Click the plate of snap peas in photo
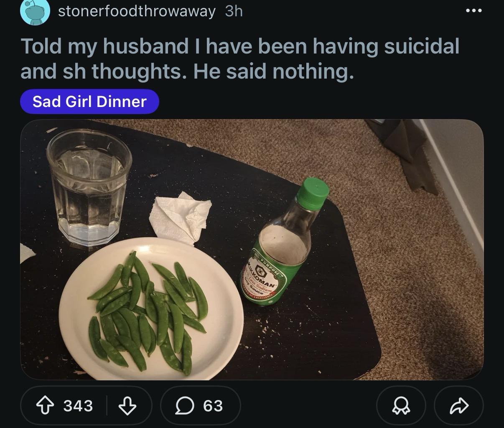Screen dimensions: 504x428 (150, 309)
